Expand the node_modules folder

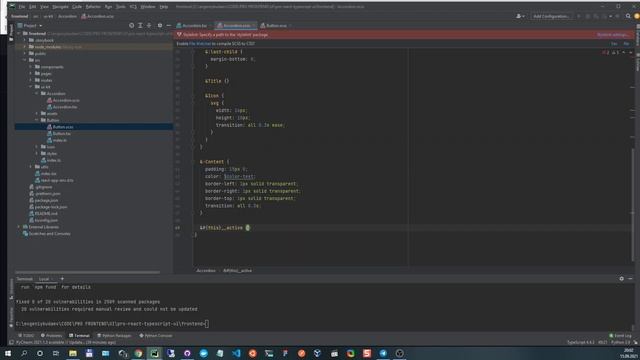click(x=25, y=47)
